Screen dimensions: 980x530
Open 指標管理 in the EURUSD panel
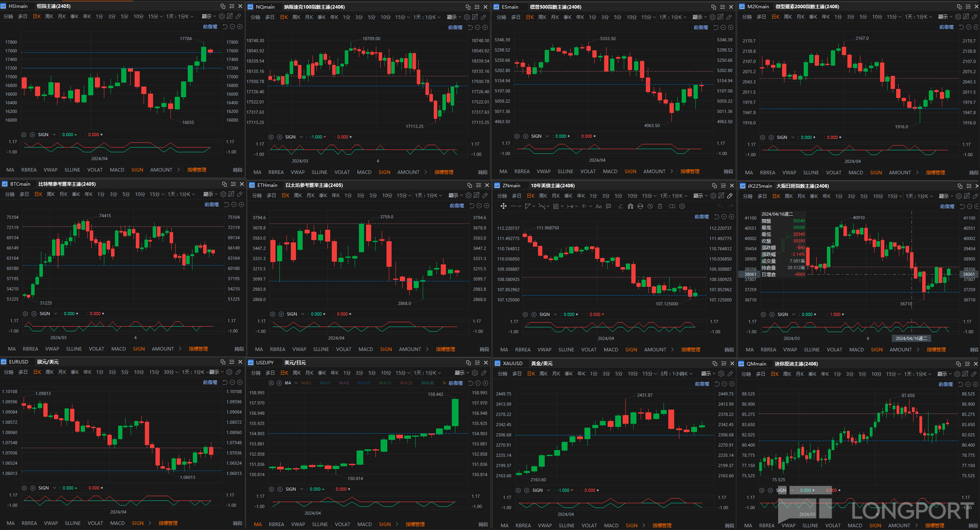[168, 523]
